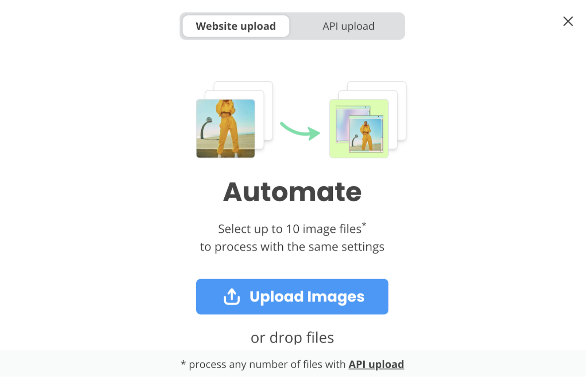
Task: Switch to the Website upload tab
Action: pos(236,26)
